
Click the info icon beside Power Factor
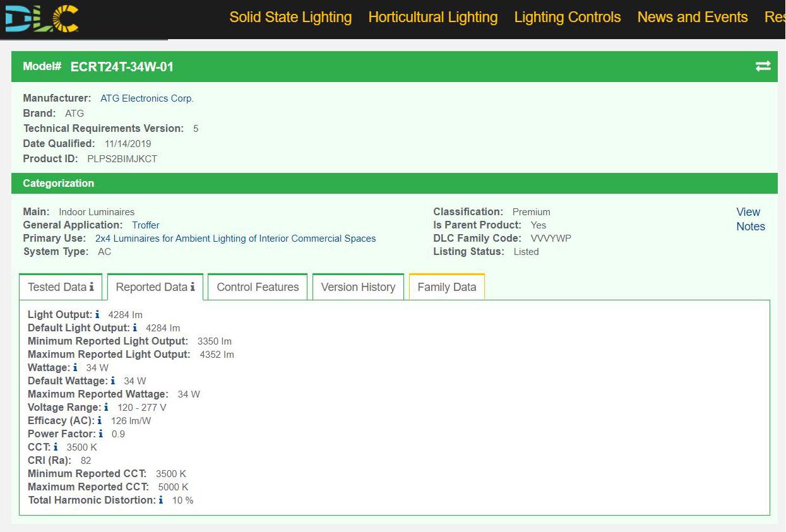click(x=101, y=434)
